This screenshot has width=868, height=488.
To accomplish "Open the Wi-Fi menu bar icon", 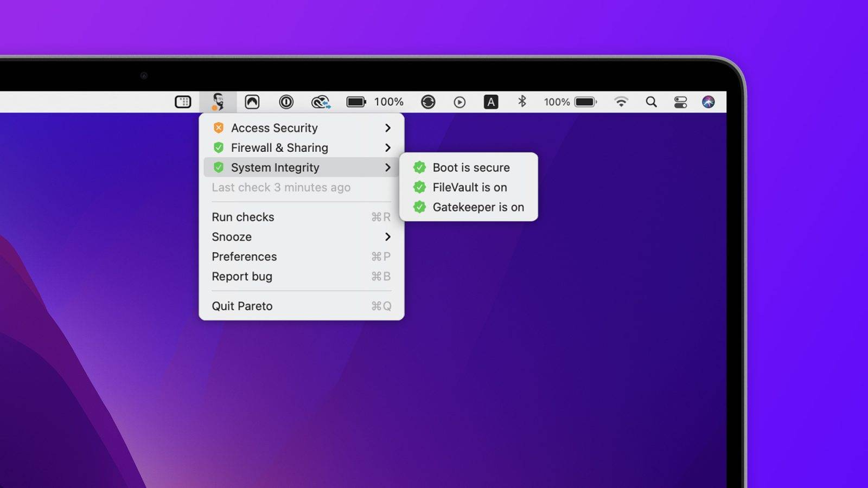I will [x=621, y=102].
